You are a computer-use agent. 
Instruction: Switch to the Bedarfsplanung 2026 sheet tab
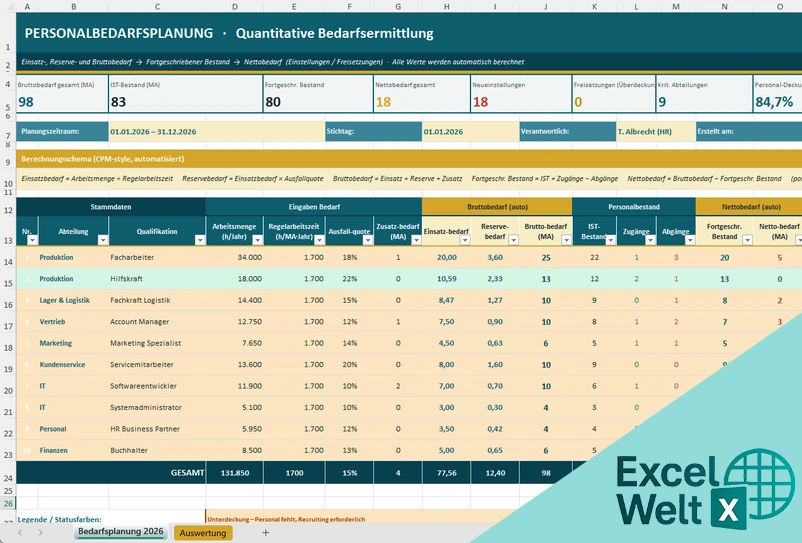[x=121, y=532]
